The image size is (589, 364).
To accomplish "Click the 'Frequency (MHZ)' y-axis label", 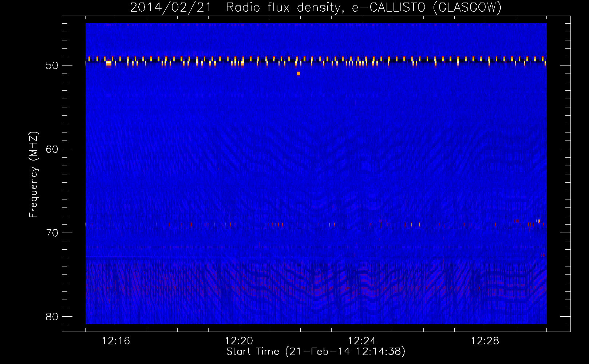I will [33, 175].
